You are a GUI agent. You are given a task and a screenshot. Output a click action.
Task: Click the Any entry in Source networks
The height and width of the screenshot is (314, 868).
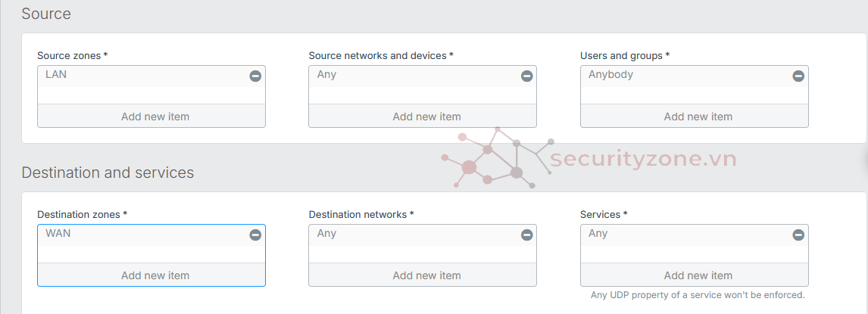[326, 75]
